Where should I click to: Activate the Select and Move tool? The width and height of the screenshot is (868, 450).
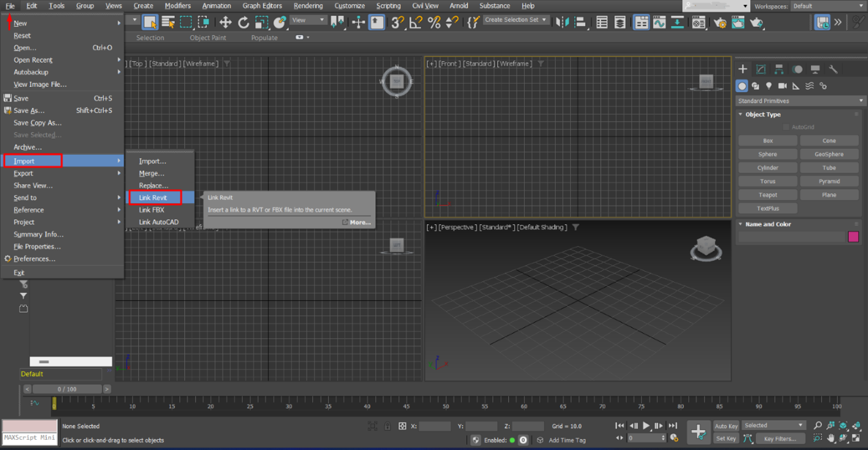click(225, 22)
